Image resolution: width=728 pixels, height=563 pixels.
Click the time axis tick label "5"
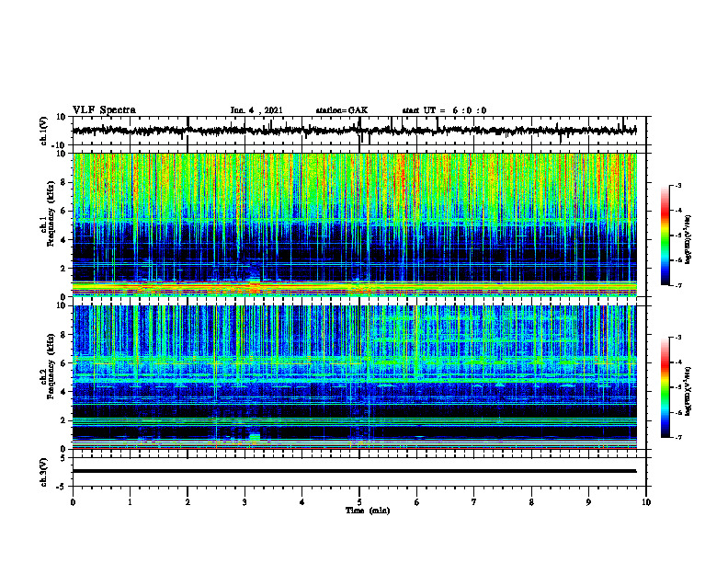(x=359, y=502)
